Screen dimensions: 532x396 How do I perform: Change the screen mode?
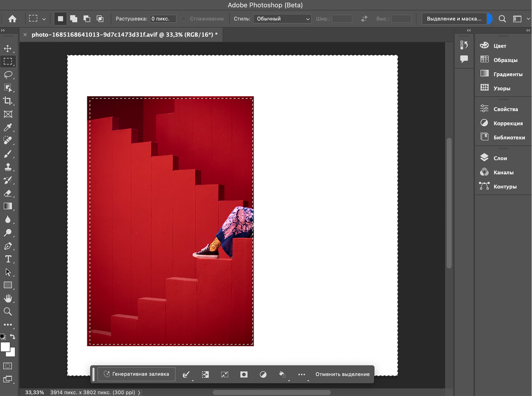pyautogui.click(x=8, y=379)
